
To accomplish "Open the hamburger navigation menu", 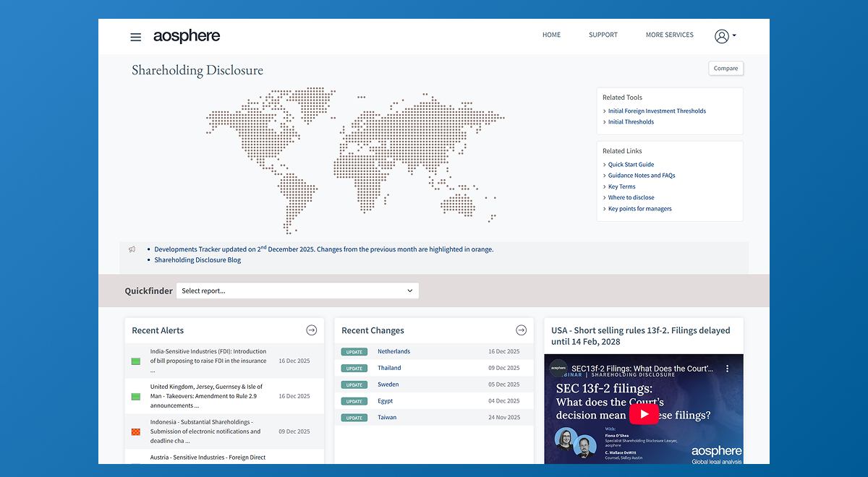I will tap(135, 37).
